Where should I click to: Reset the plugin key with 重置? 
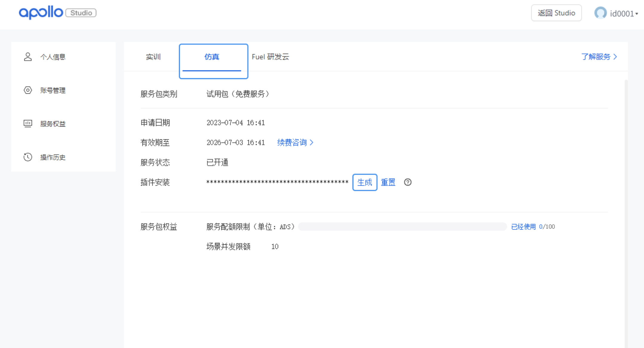388,182
